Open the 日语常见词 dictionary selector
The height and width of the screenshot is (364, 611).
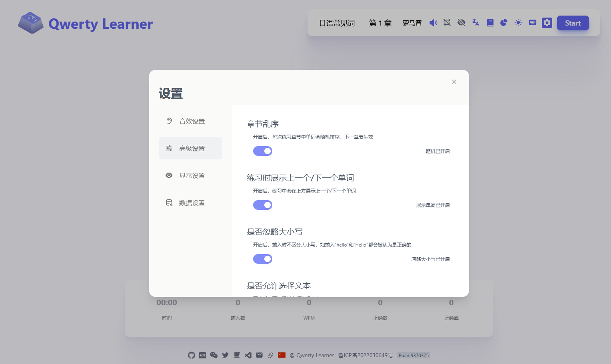point(337,23)
